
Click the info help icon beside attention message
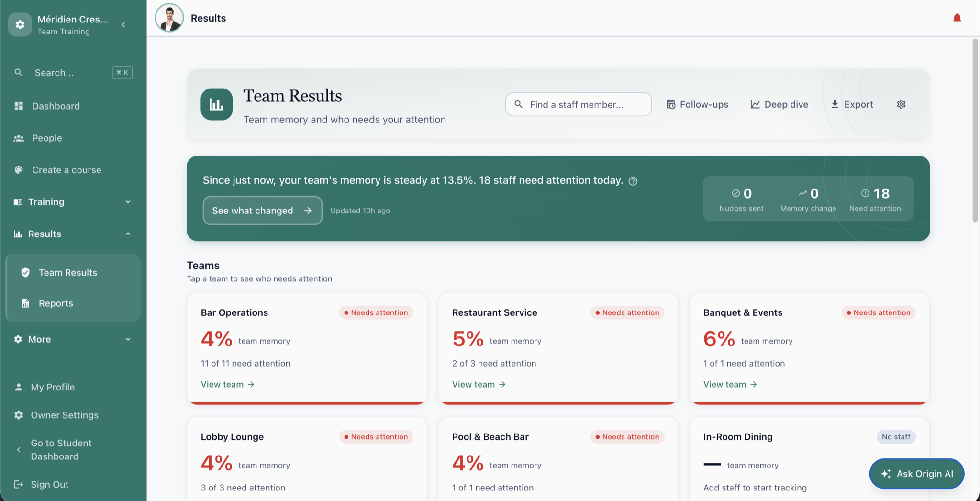click(x=633, y=181)
